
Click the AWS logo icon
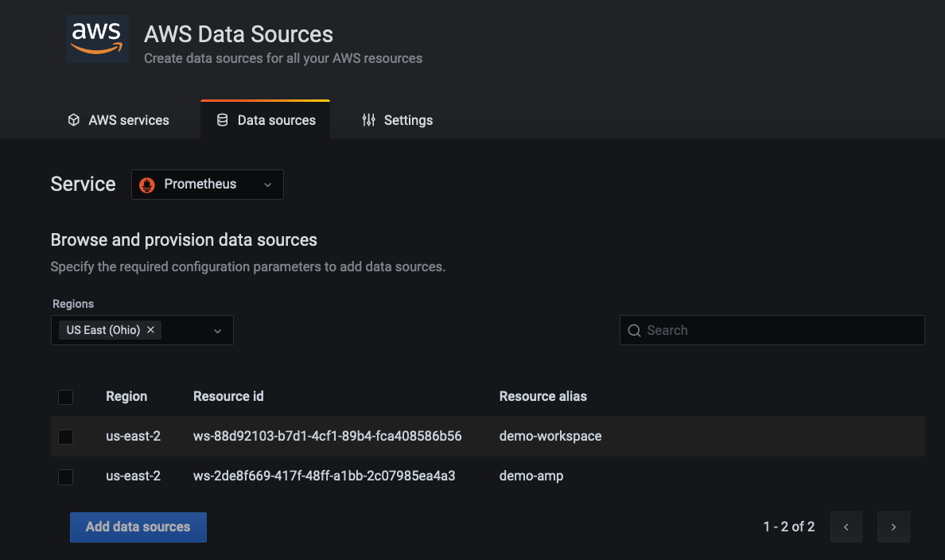pos(97,38)
